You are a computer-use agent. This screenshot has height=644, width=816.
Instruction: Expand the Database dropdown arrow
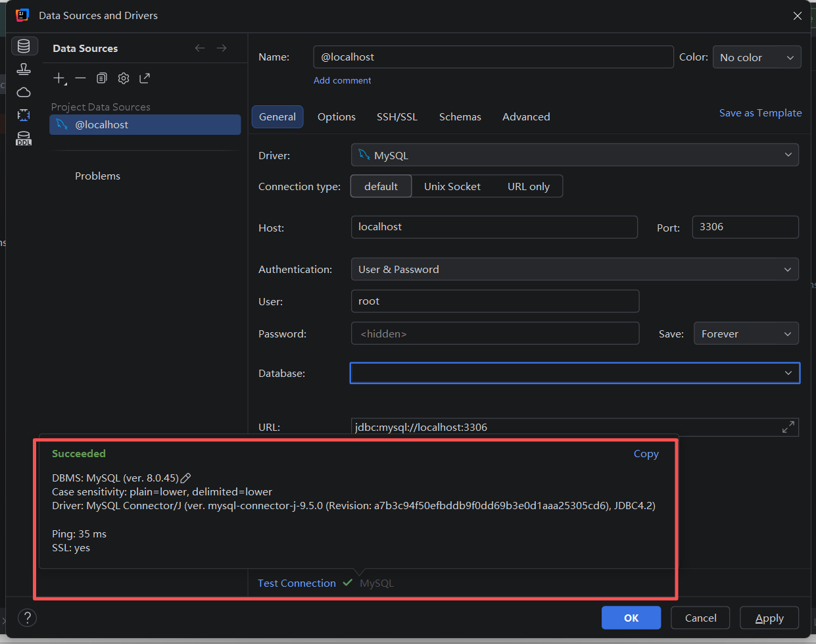pos(788,373)
